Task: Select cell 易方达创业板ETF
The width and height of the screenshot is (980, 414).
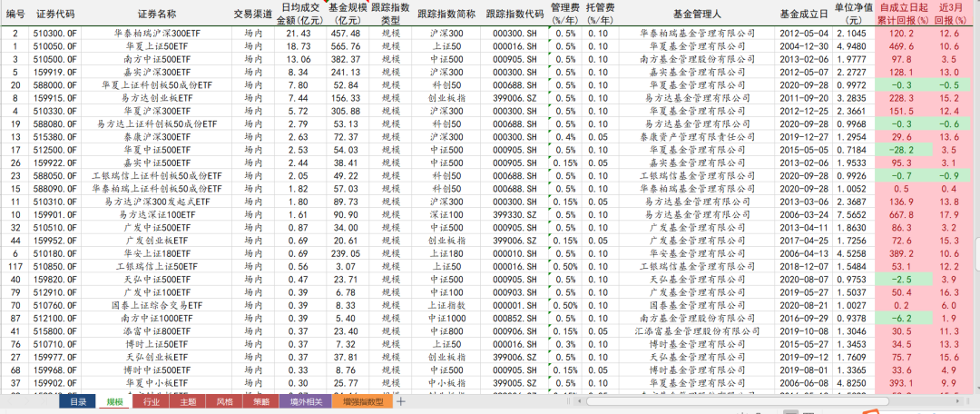Action: (156, 98)
